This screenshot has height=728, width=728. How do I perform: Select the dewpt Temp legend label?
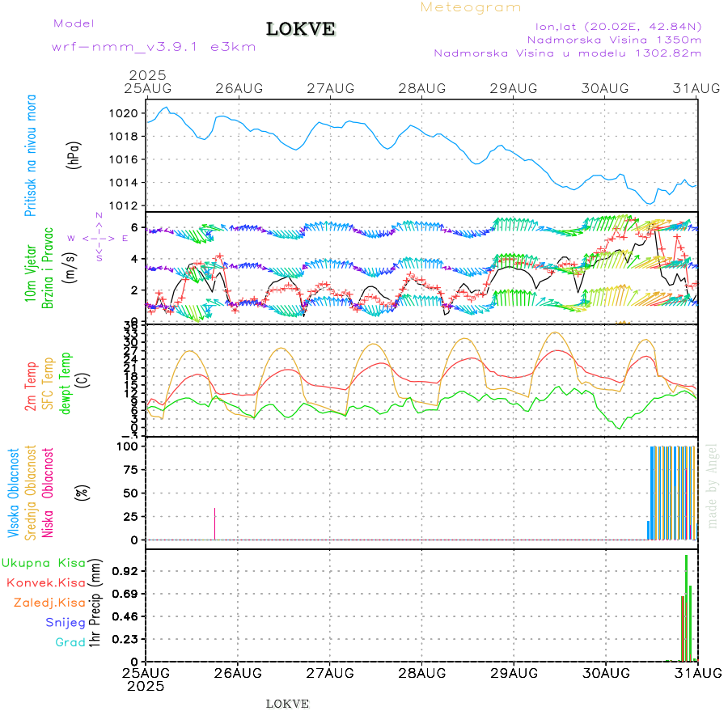click(65, 382)
